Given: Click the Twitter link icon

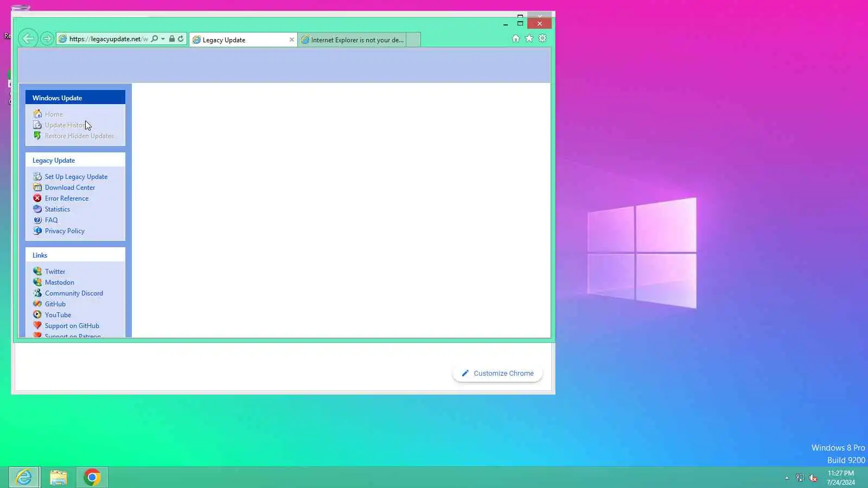Looking at the screenshot, I should (x=37, y=271).
